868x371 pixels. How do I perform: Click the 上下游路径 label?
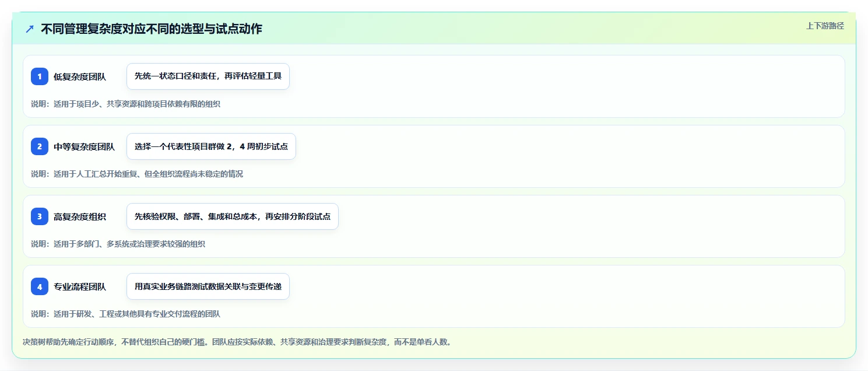point(825,26)
